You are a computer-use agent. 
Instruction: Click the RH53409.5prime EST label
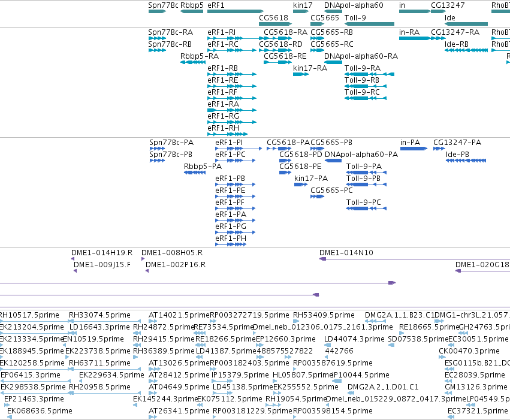[324, 315]
